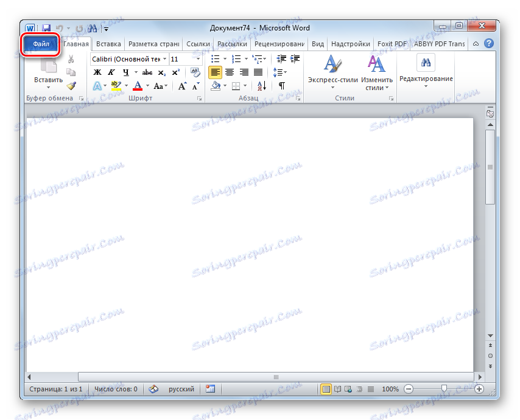
Task: Open the Вид ribbon tab
Action: (318, 44)
